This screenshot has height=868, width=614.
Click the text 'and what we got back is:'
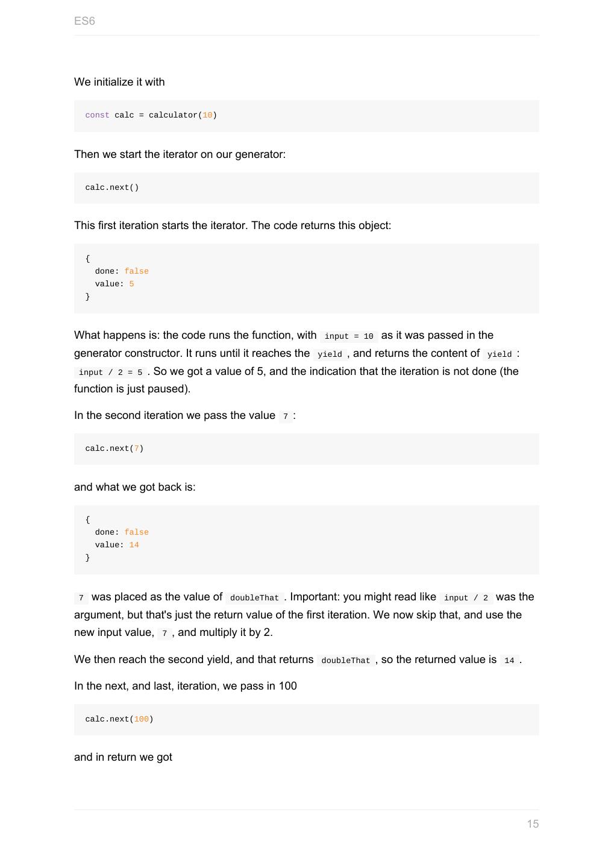click(134, 487)
